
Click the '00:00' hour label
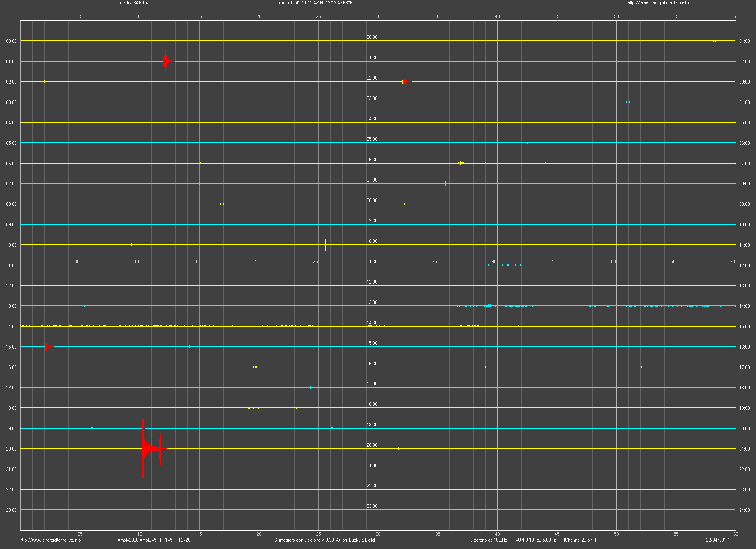pos(11,41)
